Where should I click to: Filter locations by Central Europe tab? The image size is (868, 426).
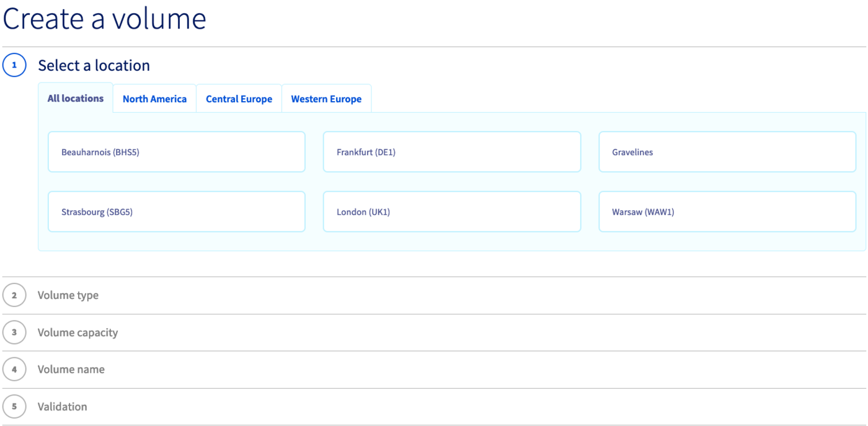click(x=239, y=99)
